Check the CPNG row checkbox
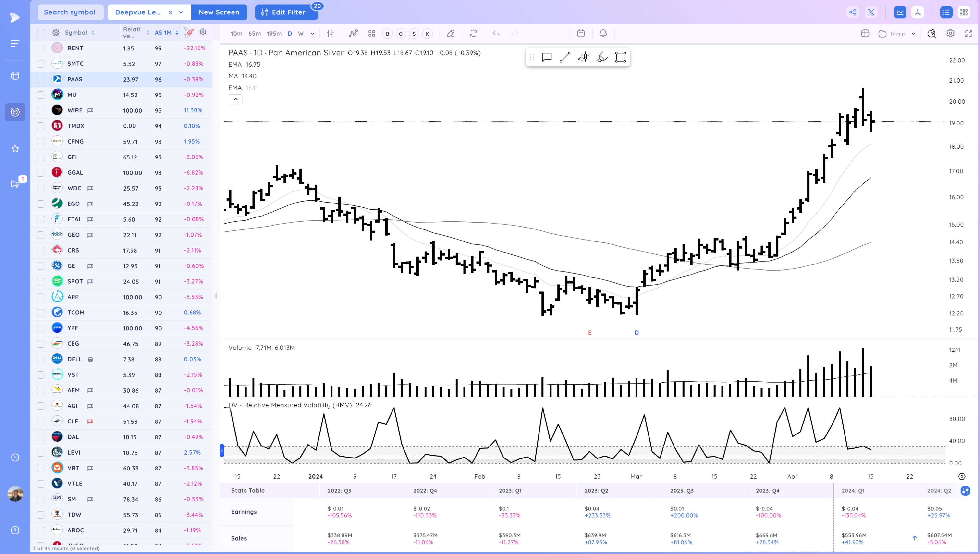Image resolution: width=980 pixels, height=554 pixels. pos(40,142)
